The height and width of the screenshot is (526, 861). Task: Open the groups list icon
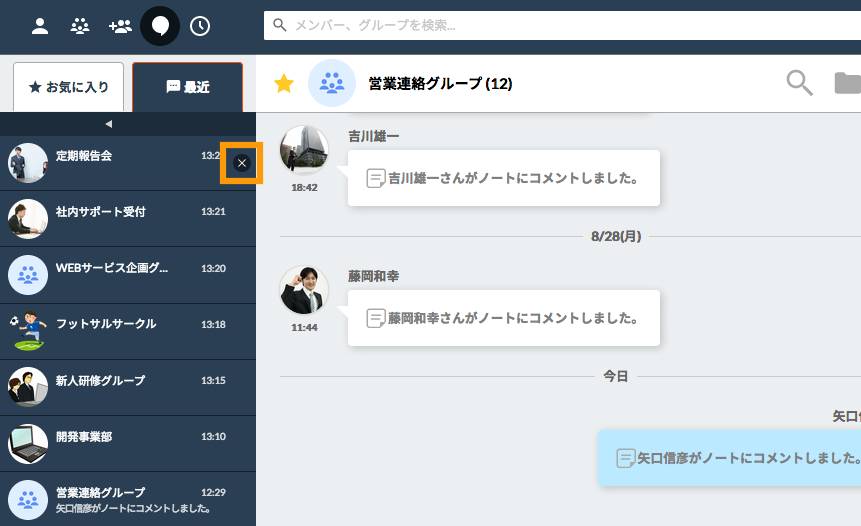(80, 26)
